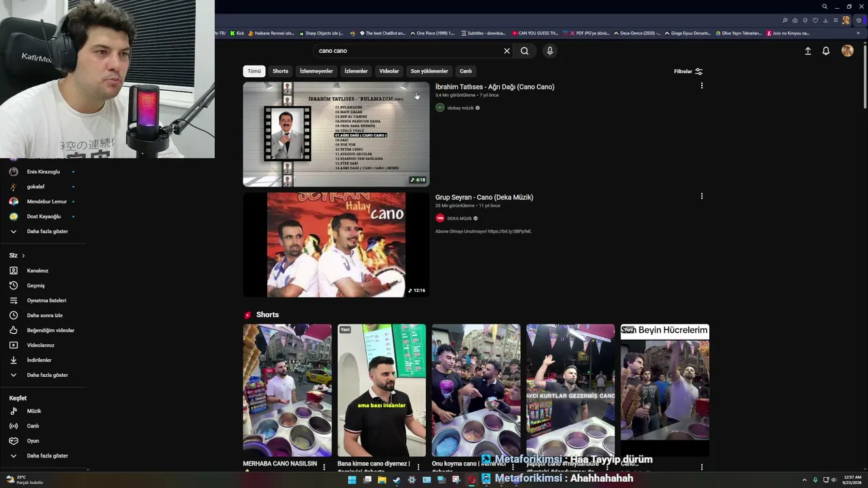
Task: Open Oyun gaming icon under Keşfet
Action: pyautogui.click(x=14, y=441)
